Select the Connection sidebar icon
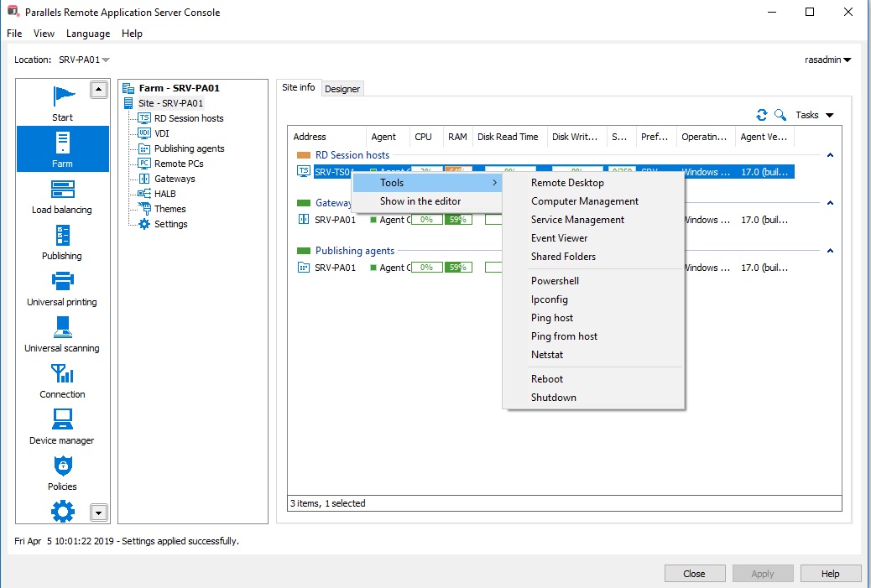Image resolution: width=871 pixels, height=588 pixels. click(x=62, y=379)
